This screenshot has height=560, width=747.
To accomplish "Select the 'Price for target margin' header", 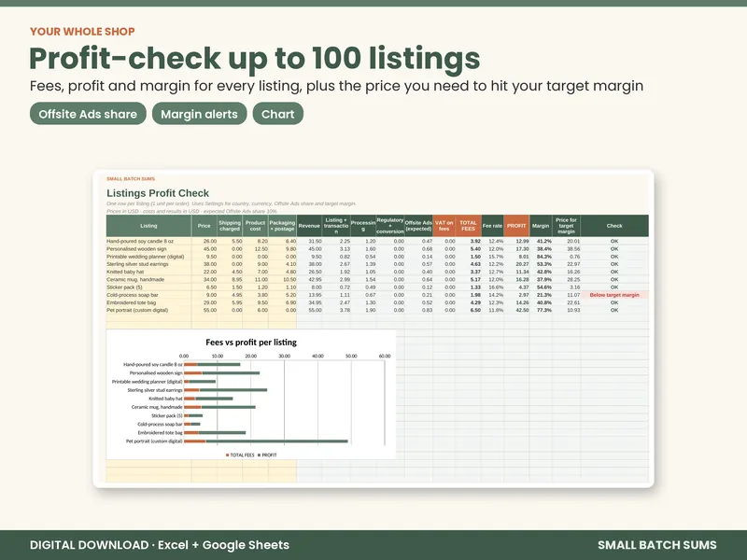I will [x=567, y=226].
